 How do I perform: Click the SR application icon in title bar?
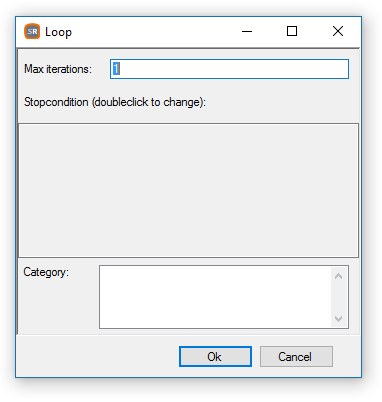coord(32,32)
